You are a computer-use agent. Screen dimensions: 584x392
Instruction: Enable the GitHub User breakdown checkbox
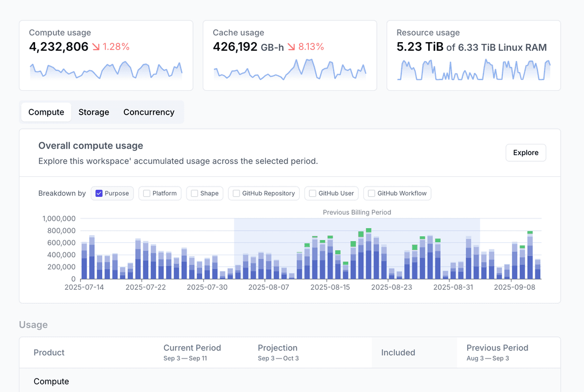pyautogui.click(x=313, y=194)
